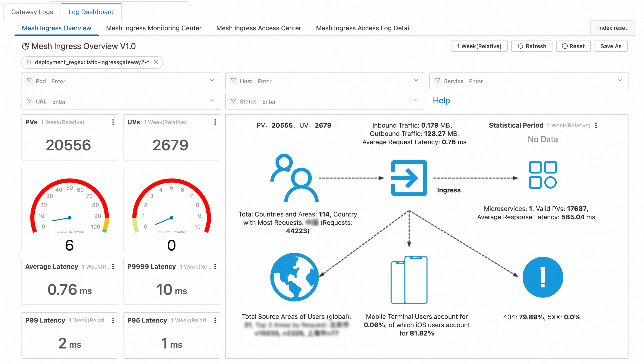This screenshot has width=644, height=364.
Task: Expand the Pod filter dropdown
Action: click(212, 80)
